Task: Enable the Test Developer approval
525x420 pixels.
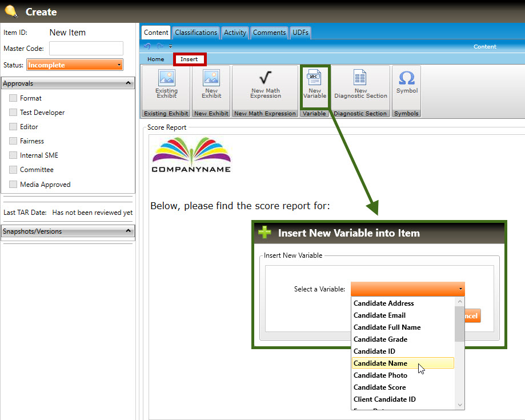Action: [13, 113]
